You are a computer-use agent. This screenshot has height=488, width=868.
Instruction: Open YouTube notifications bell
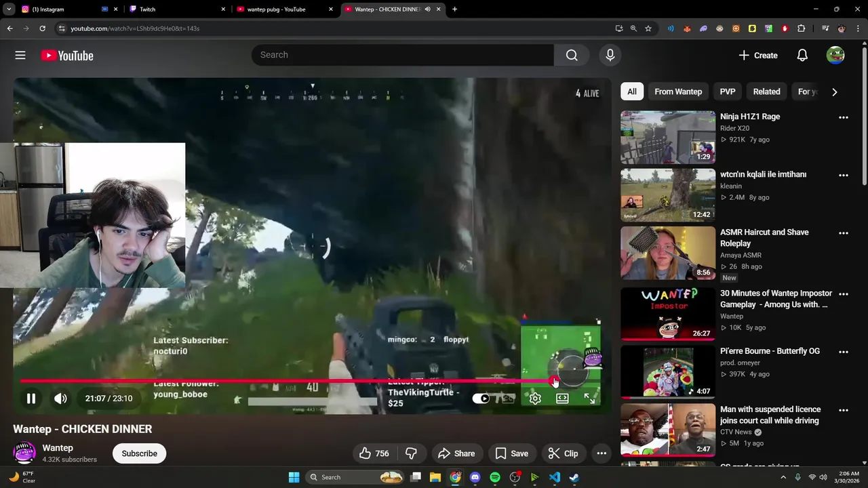coord(802,56)
